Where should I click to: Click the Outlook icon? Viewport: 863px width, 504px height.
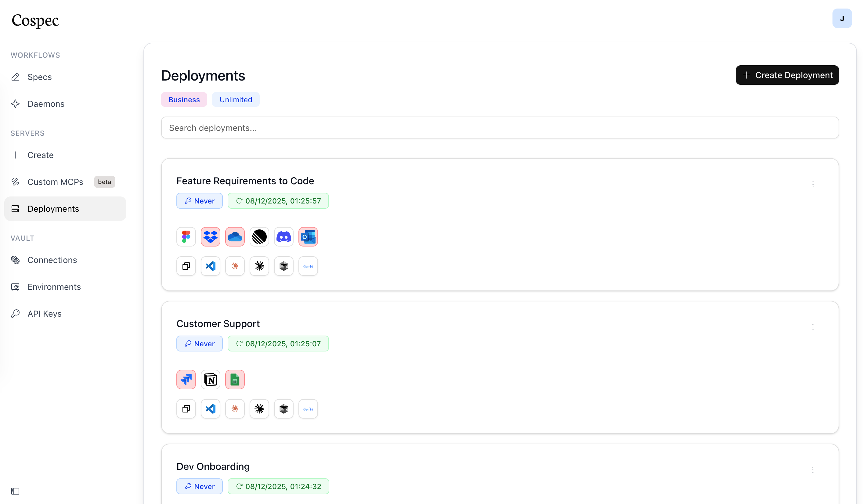308,236
